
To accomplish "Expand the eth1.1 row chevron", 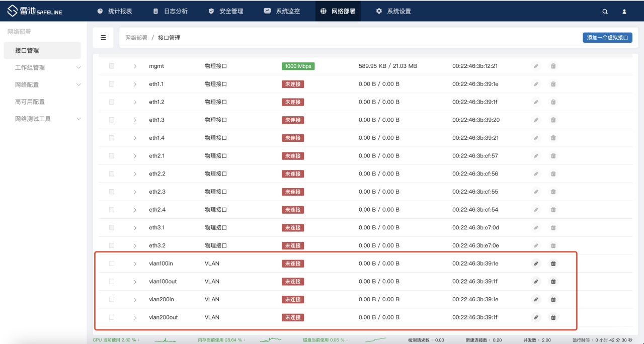I will coord(135,84).
